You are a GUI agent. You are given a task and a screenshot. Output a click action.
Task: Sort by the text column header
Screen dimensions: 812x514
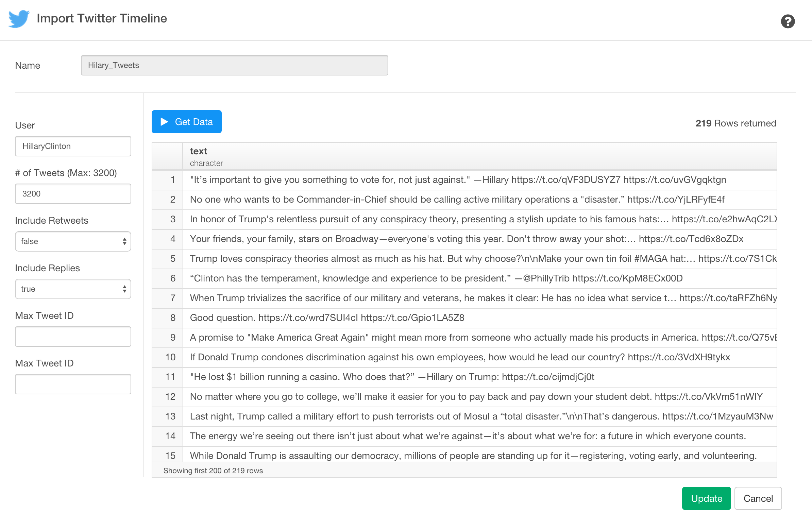(x=198, y=151)
